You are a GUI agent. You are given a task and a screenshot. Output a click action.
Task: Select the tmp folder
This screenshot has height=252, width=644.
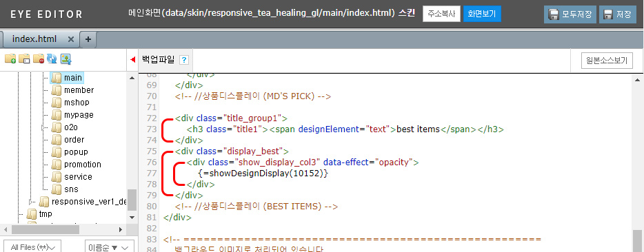pos(46,214)
